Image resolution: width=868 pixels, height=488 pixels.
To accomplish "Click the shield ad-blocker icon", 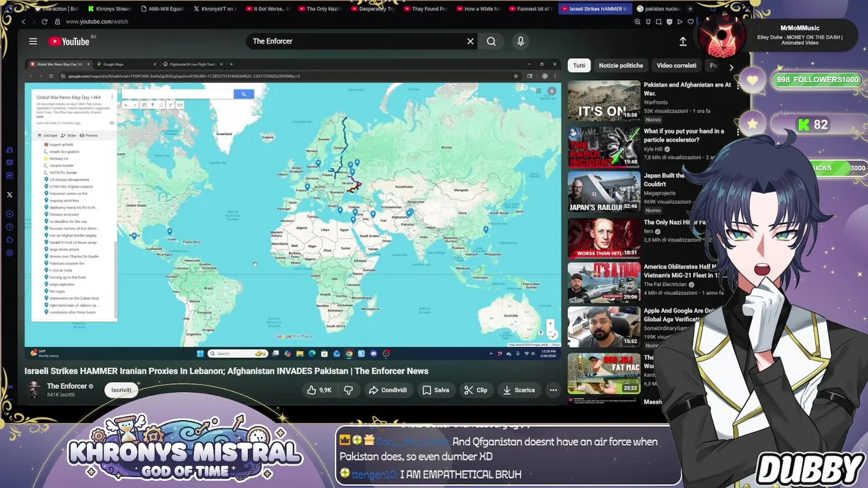I will (x=669, y=22).
